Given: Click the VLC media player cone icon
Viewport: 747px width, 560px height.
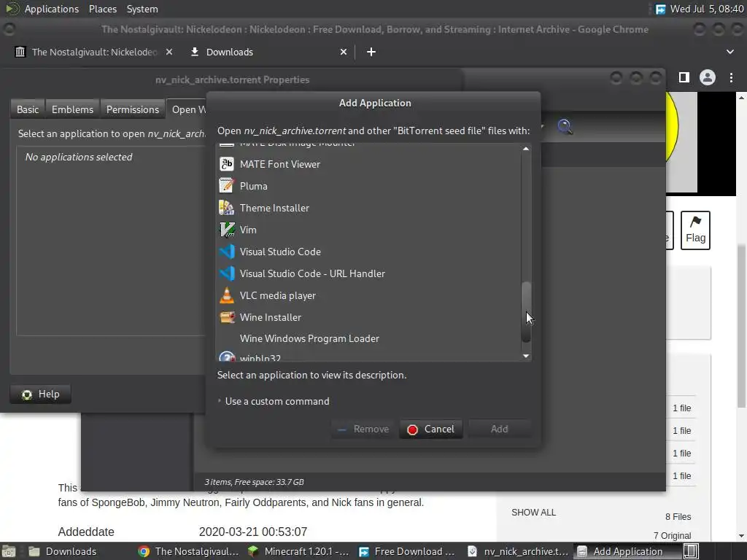Looking at the screenshot, I should coord(227,295).
